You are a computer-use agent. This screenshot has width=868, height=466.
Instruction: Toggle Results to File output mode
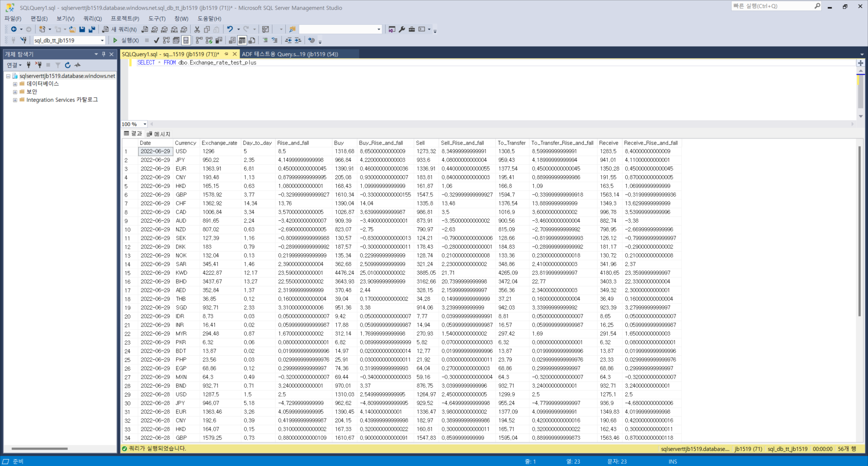pos(252,40)
